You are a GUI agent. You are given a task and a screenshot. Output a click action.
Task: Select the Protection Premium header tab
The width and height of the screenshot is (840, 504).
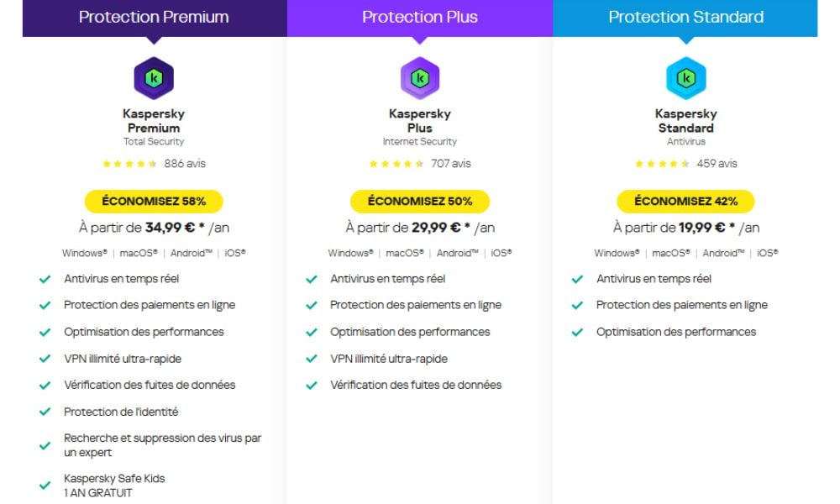(x=154, y=17)
